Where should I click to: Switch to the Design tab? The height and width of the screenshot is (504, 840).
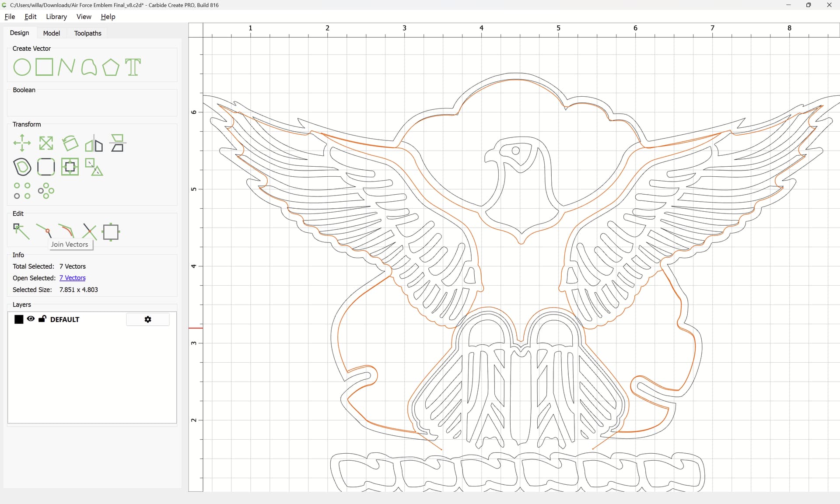click(x=19, y=33)
